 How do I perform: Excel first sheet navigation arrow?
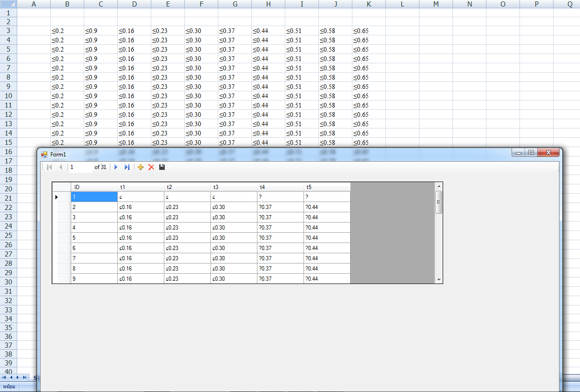[x=5, y=377]
